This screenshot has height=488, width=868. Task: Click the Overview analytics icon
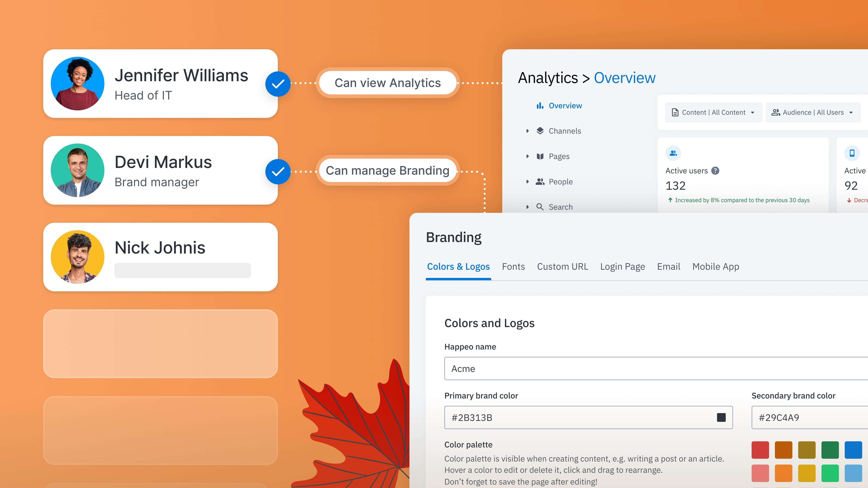540,106
